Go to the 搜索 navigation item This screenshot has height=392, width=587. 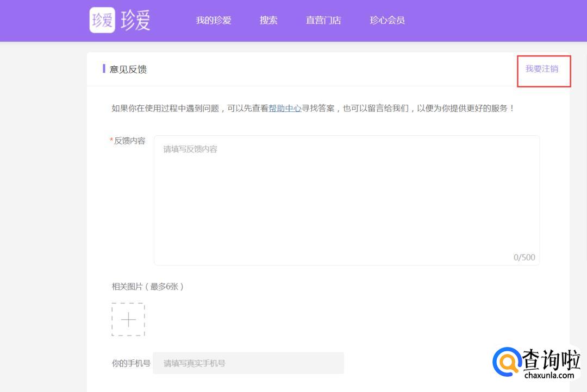click(x=268, y=20)
